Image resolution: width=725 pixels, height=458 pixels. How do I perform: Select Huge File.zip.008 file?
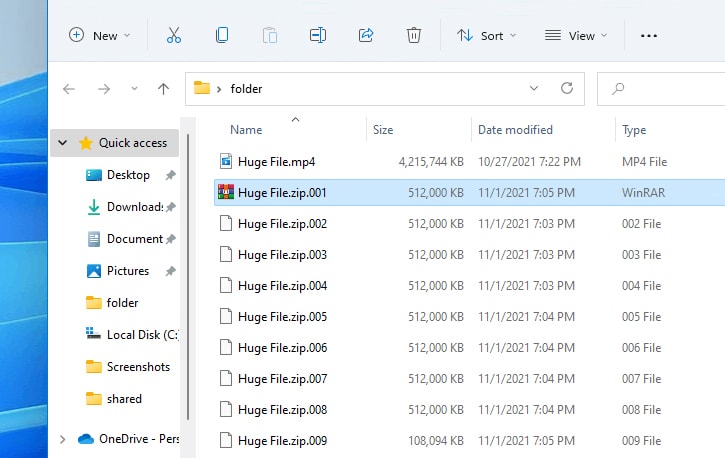click(x=282, y=409)
